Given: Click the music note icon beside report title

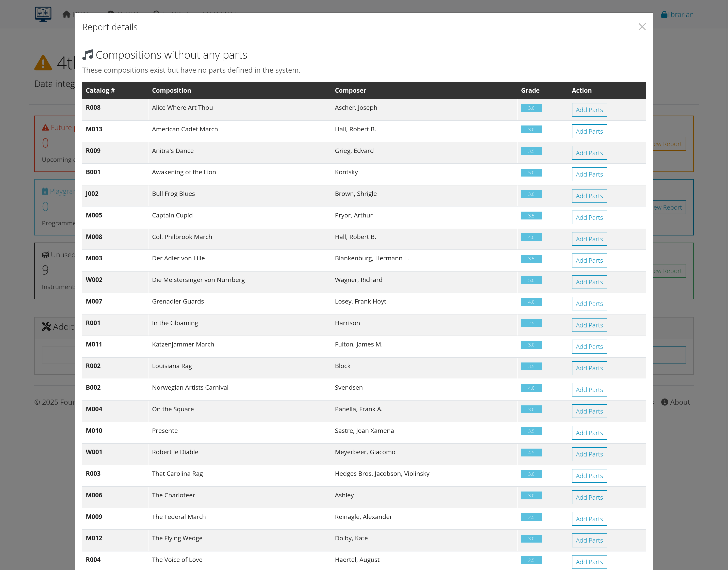Looking at the screenshot, I should tap(88, 54).
